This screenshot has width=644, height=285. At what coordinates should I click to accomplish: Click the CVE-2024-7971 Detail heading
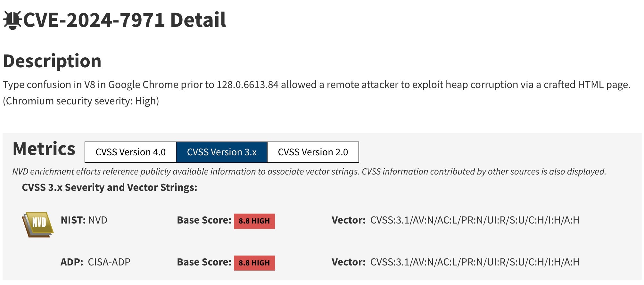pos(125,20)
